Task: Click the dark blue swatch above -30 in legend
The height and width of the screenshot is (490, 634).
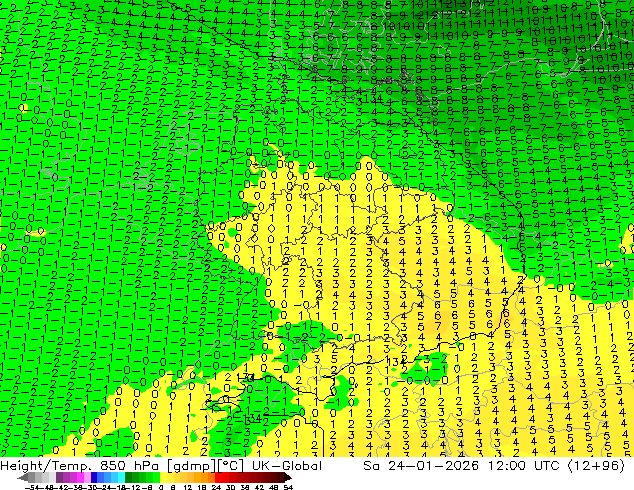Action: point(94,478)
